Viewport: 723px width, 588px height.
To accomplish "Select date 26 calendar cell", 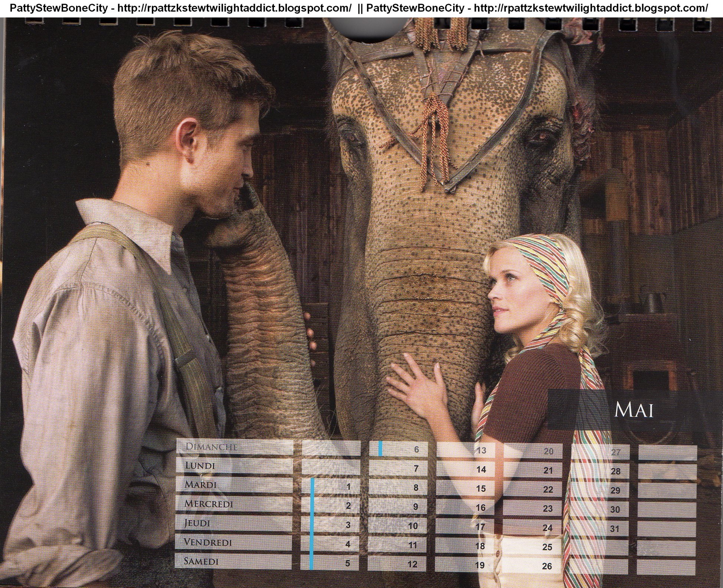I will click(x=547, y=566).
